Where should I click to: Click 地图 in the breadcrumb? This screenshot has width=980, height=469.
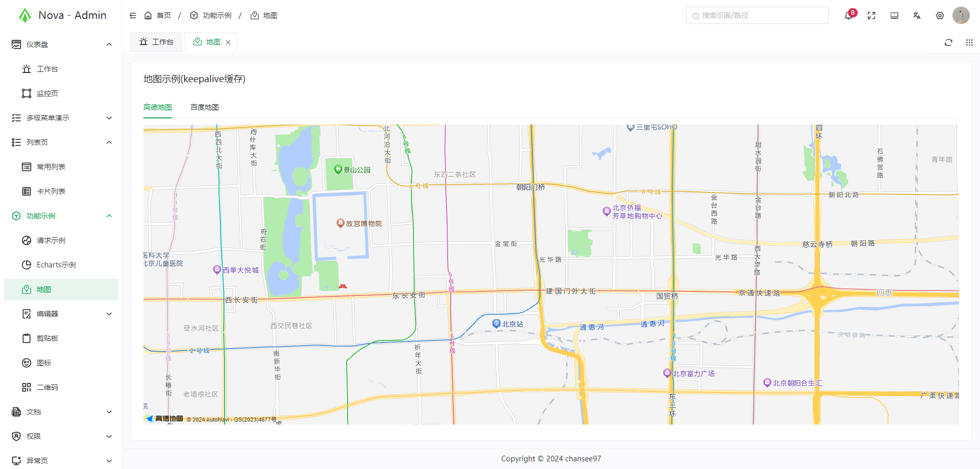270,15
